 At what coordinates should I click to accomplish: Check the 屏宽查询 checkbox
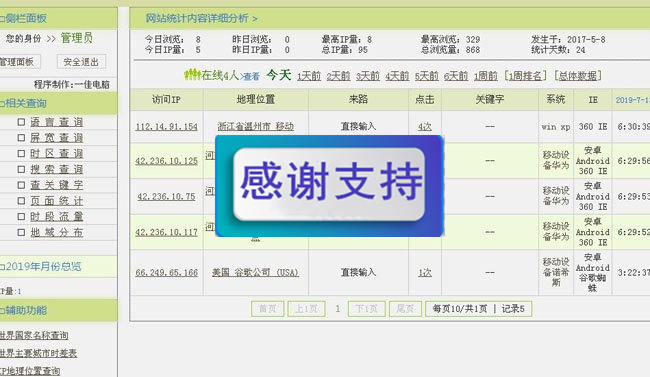[21, 138]
